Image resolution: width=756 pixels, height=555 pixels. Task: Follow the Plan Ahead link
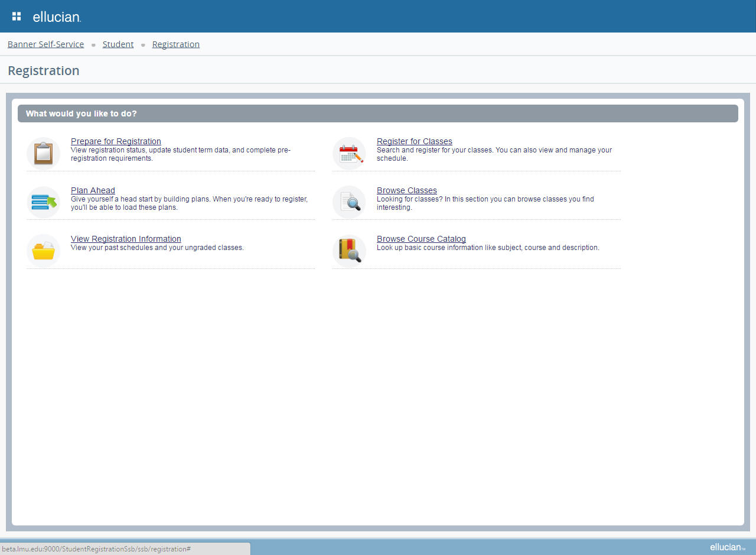[x=93, y=190]
